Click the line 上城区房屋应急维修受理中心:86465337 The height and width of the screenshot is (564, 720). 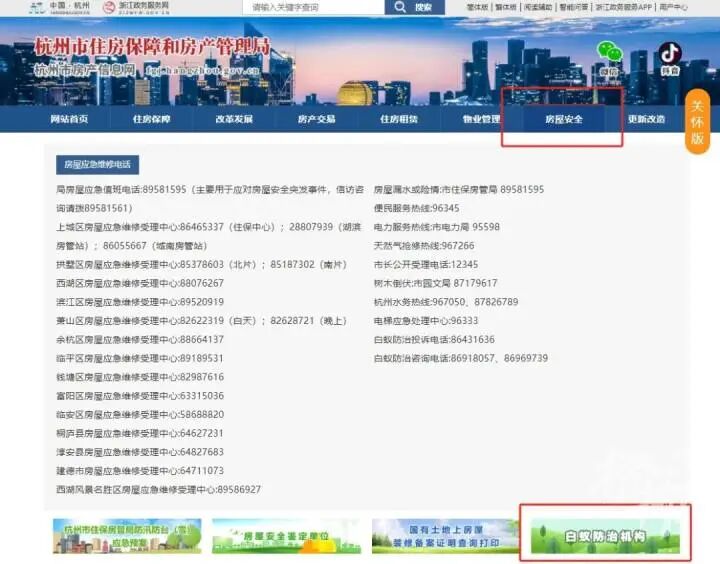click(x=140, y=227)
